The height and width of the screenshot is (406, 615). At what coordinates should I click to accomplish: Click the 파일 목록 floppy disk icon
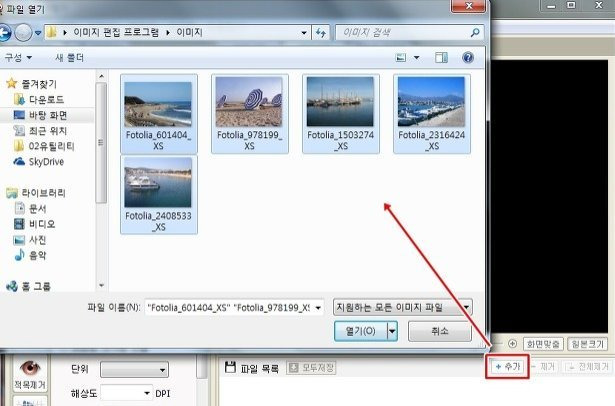point(231,367)
